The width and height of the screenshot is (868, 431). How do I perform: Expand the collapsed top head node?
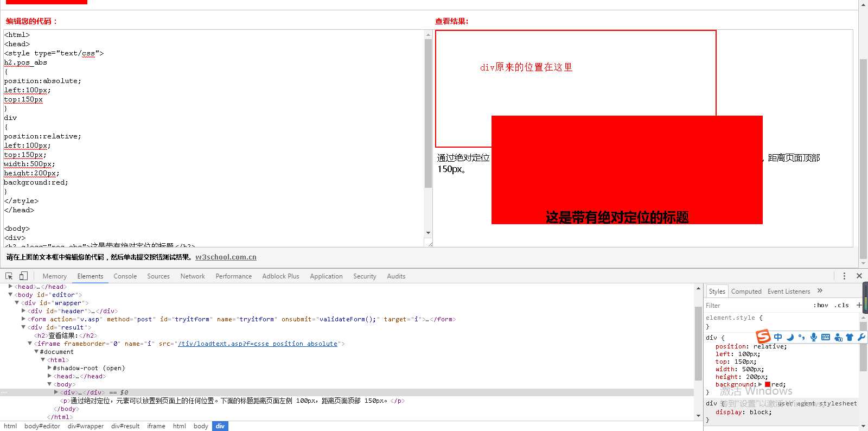click(10, 286)
